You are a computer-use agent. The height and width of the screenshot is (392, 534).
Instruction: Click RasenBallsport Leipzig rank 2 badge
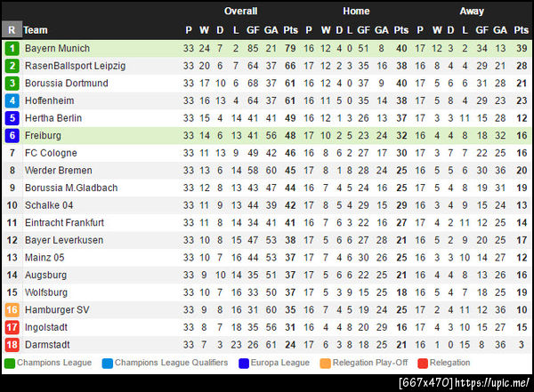click(12, 66)
